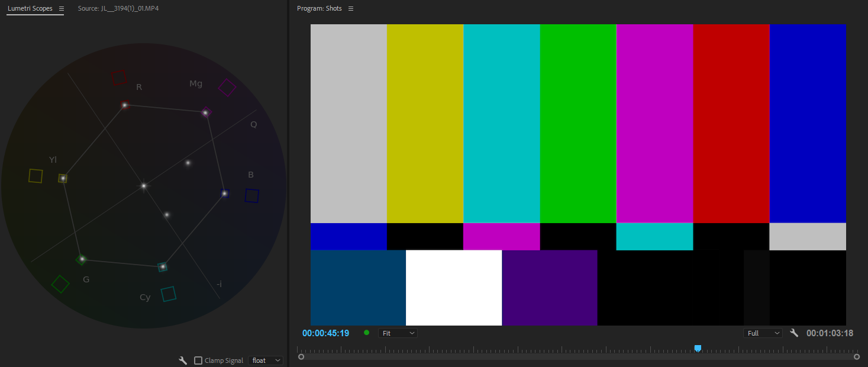The image size is (868, 367).
Task: Click the duration timecode 00:01:03:18
Action: 830,333
